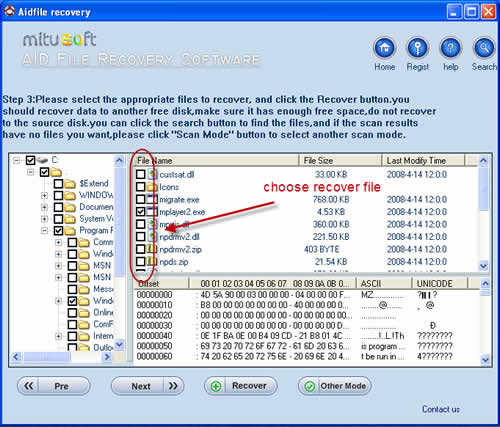Click the custsat.dll file icon
This screenshot has height=427, width=500.
pyautogui.click(x=153, y=174)
